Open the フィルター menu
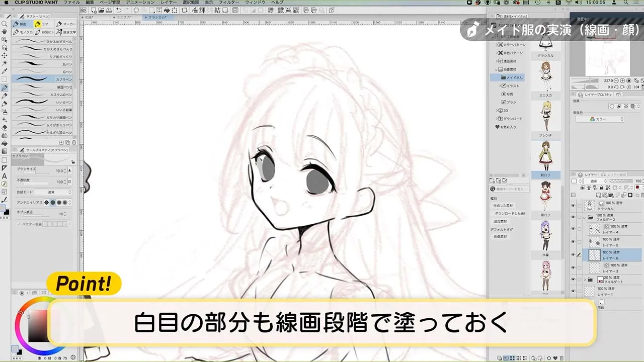Screen dimensions: 644x362 click(x=229, y=3)
